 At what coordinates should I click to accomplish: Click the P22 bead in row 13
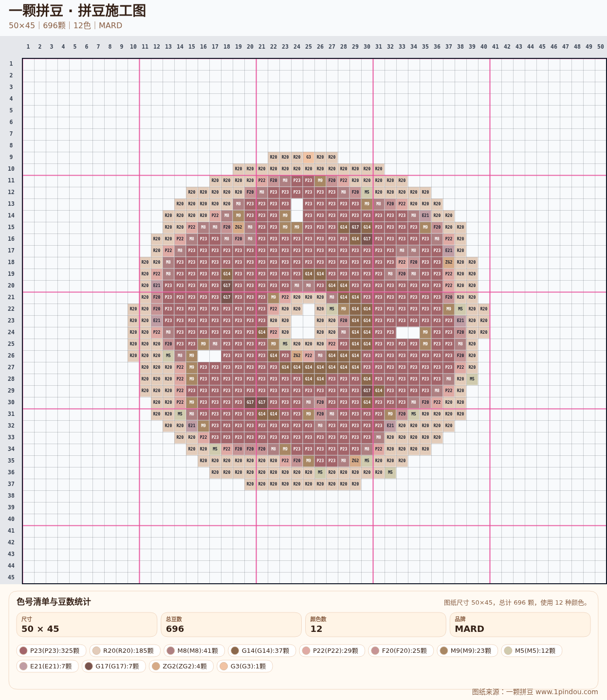click(x=402, y=204)
